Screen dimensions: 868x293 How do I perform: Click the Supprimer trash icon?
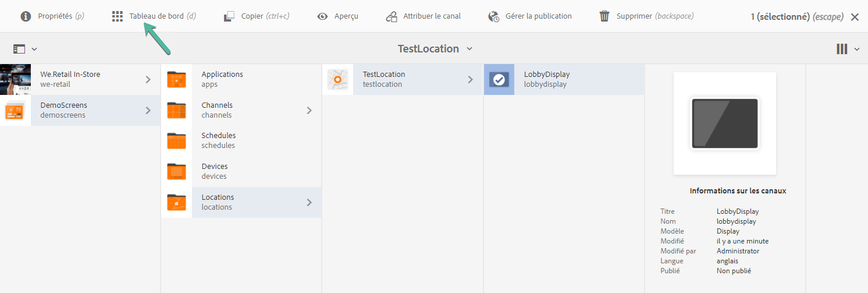[x=604, y=16]
